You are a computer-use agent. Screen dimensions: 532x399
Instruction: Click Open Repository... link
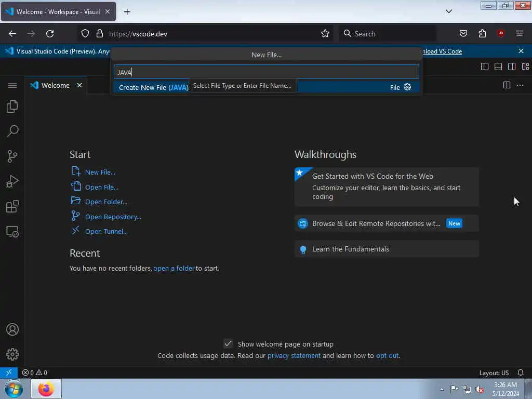click(113, 217)
